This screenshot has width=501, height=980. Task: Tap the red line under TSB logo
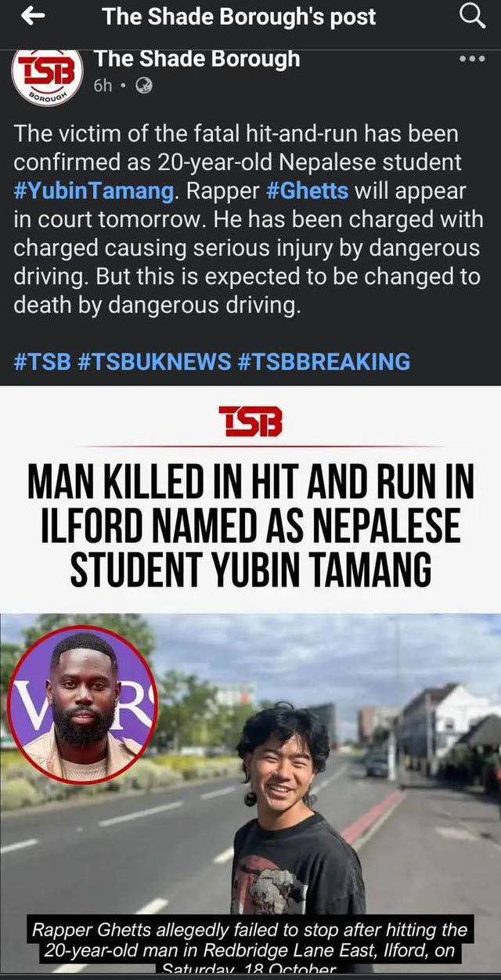(x=250, y=446)
